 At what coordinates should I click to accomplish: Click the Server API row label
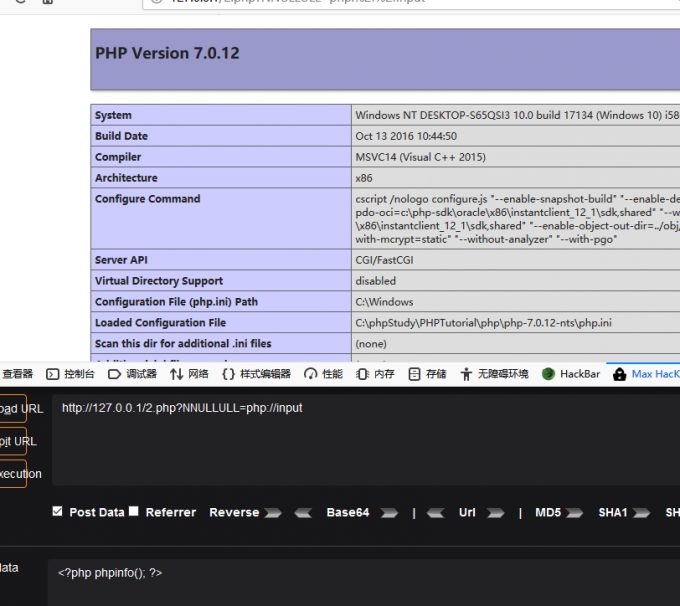pyautogui.click(x=121, y=260)
